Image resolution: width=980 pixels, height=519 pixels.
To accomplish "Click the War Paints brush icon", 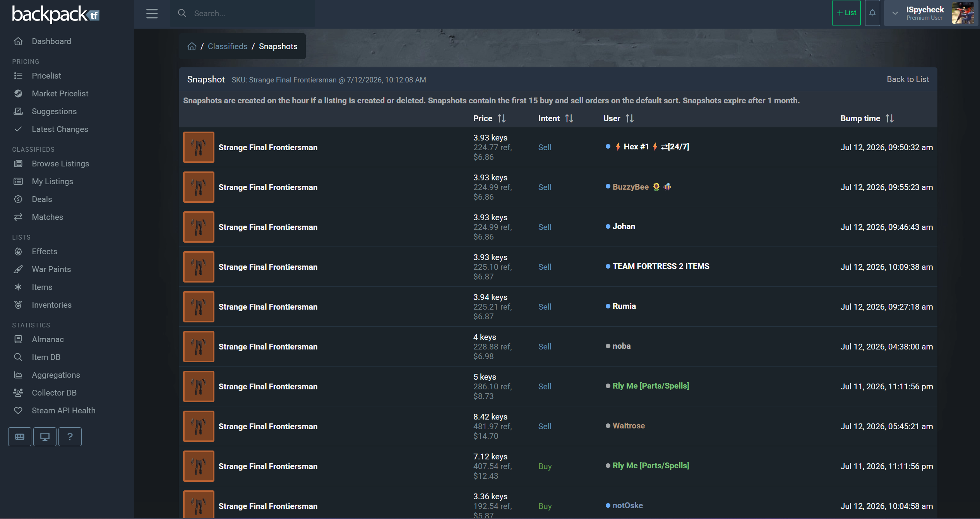I will [18, 269].
